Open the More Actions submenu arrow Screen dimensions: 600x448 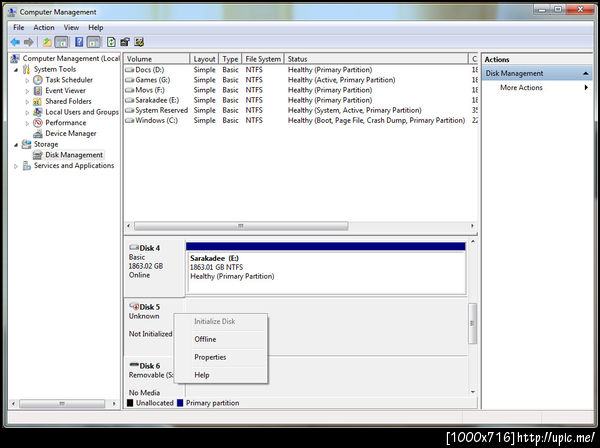pyautogui.click(x=586, y=88)
